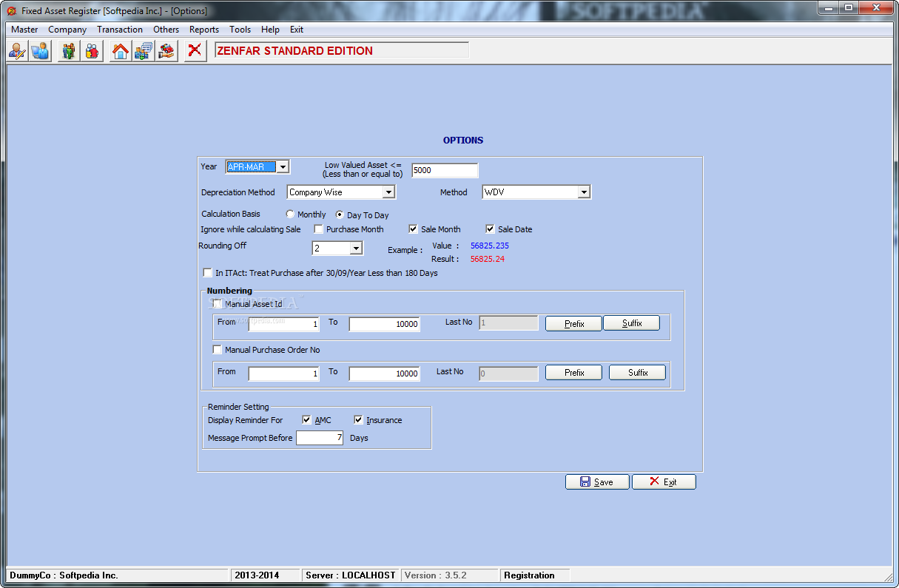Viewport: 899px width, 588px height.
Task: Click the Asset Id To field
Action: (x=384, y=324)
